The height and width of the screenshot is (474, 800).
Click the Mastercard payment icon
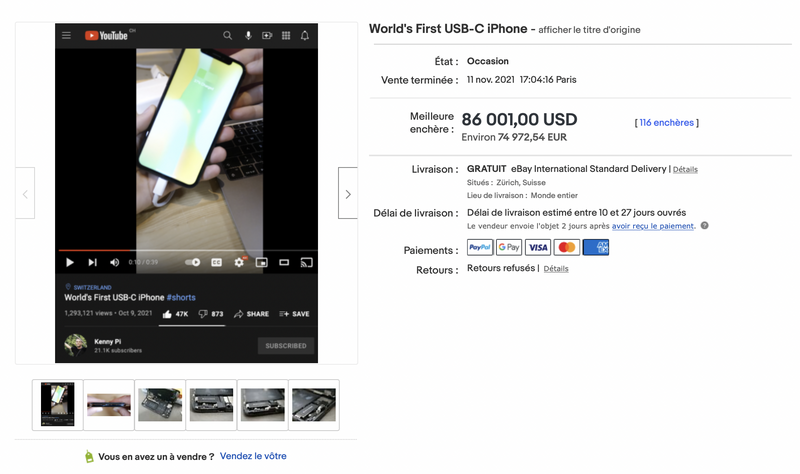tap(567, 247)
